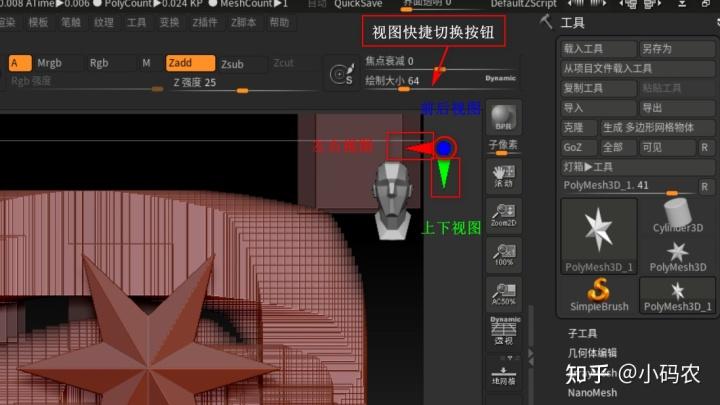Select the SimpleBrush tool icon

pos(599,295)
